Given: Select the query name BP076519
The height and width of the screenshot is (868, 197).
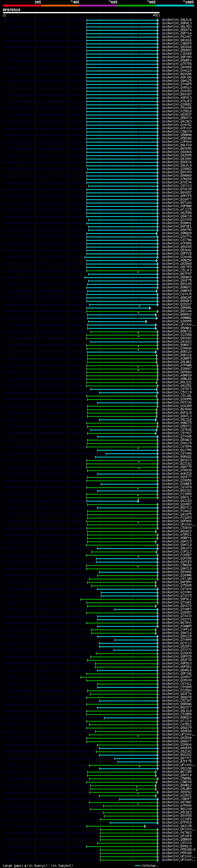Looking at the screenshot, I should (11, 10).
